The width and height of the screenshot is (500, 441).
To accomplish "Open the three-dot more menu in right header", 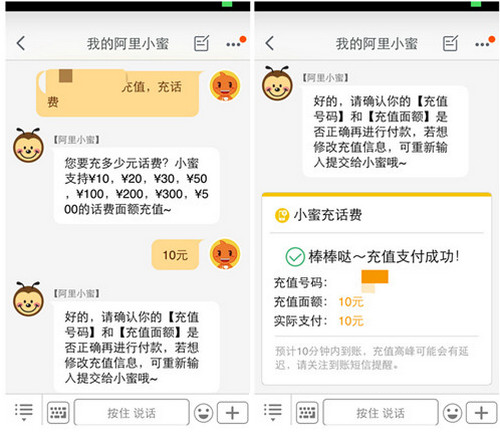I will click(x=484, y=43).
